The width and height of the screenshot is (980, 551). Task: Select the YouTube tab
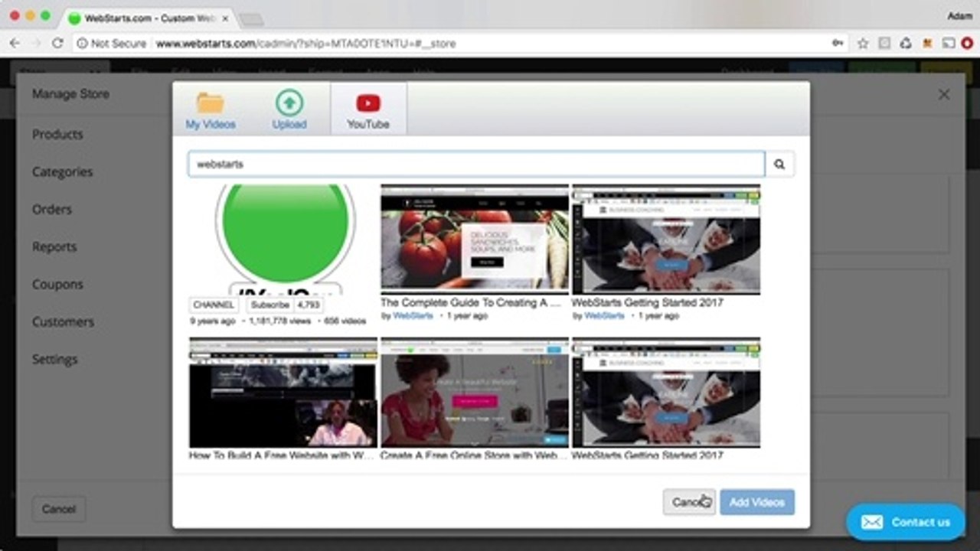(x=368, y=110)
